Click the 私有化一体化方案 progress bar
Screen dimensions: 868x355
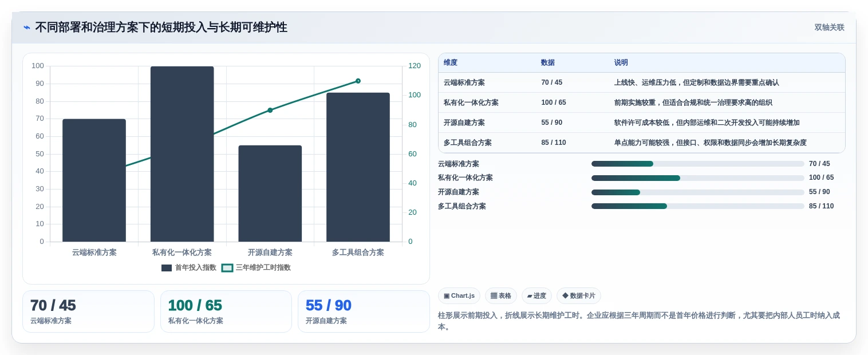pyautogui.click(x=697, y=178)
